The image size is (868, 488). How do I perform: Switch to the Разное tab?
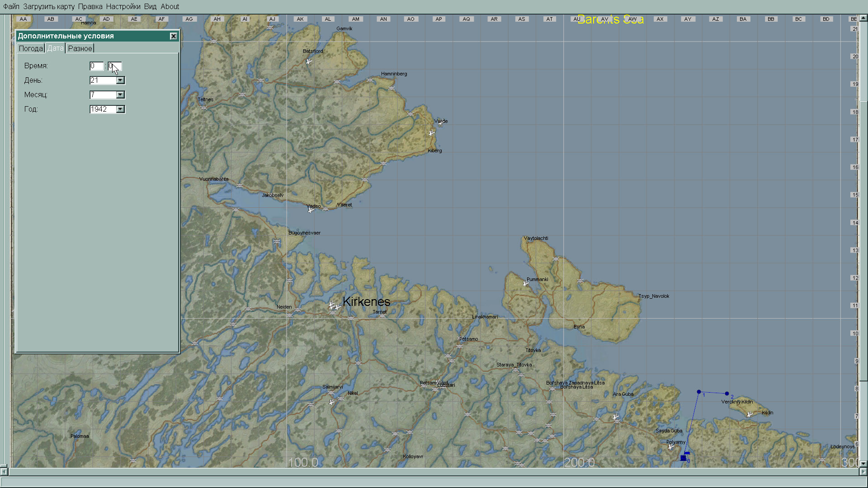pos(80,48)
